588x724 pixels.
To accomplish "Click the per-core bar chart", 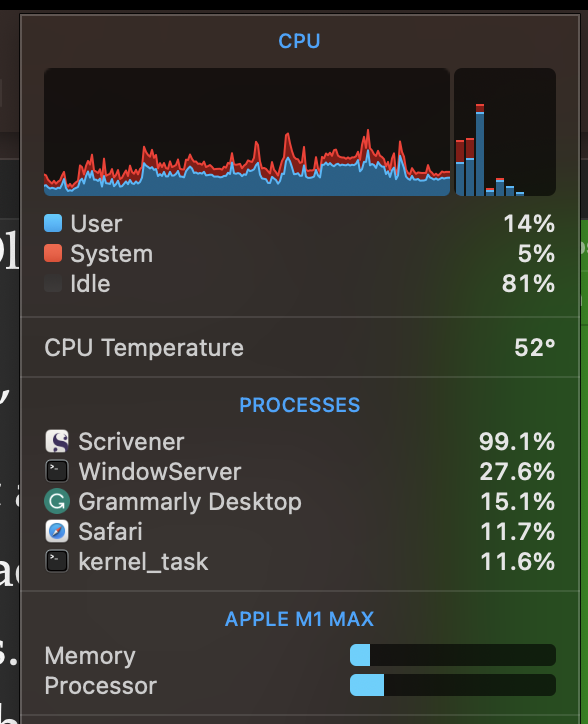I will coord(505,132).
